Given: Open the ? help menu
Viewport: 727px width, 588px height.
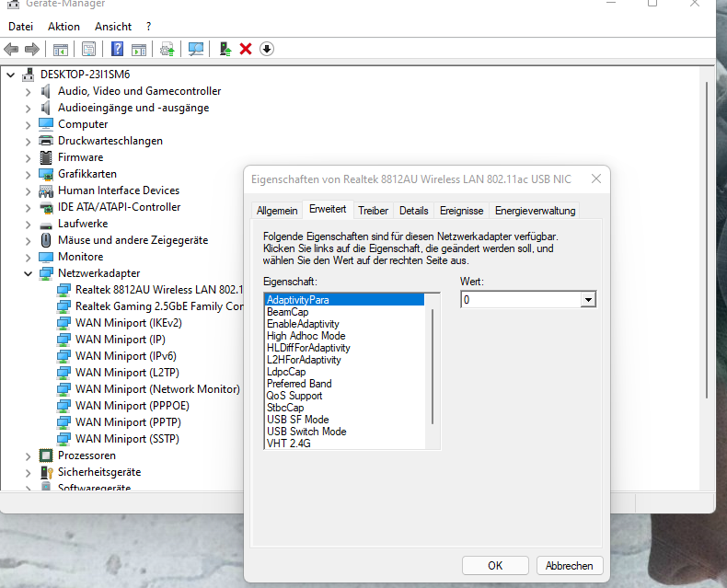Looking at the screenshot, I should [148, 27].
